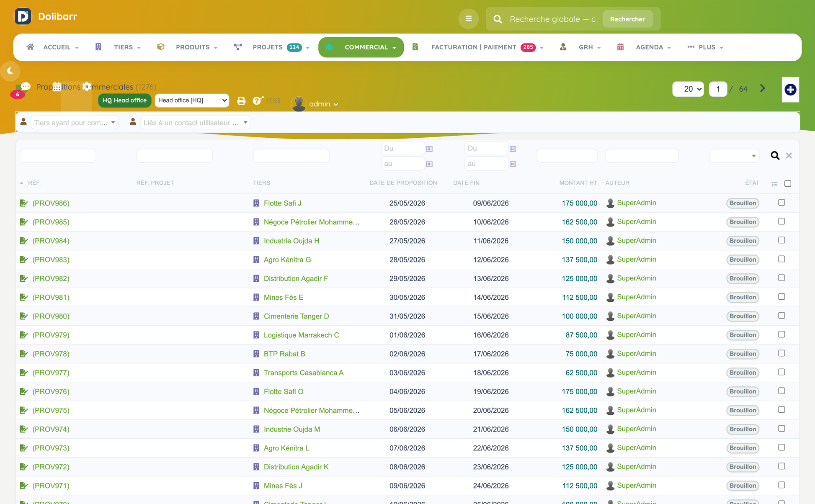This screenshot has height=504, width=815.
Task: Open the Commercial menu
Action: [361, 47]
